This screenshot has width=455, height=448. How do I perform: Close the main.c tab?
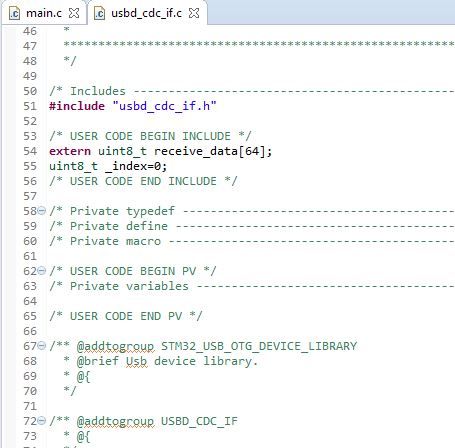coord(74,13)
